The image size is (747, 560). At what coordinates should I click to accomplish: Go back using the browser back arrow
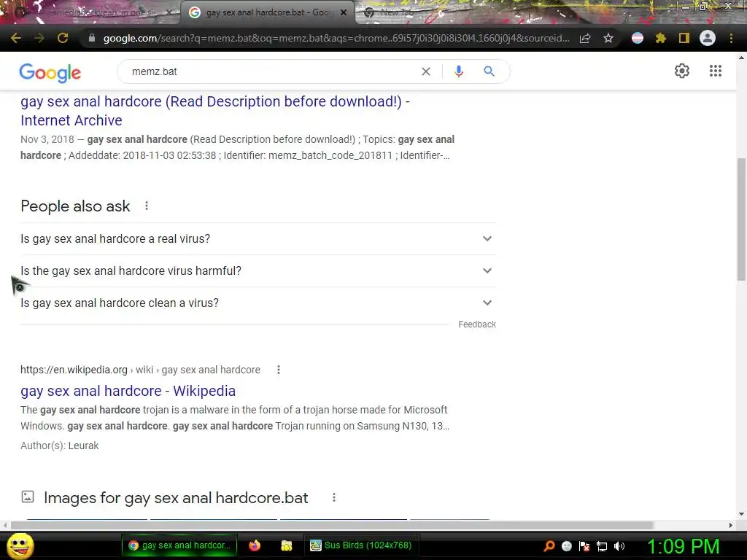click(x=16, y=38)
